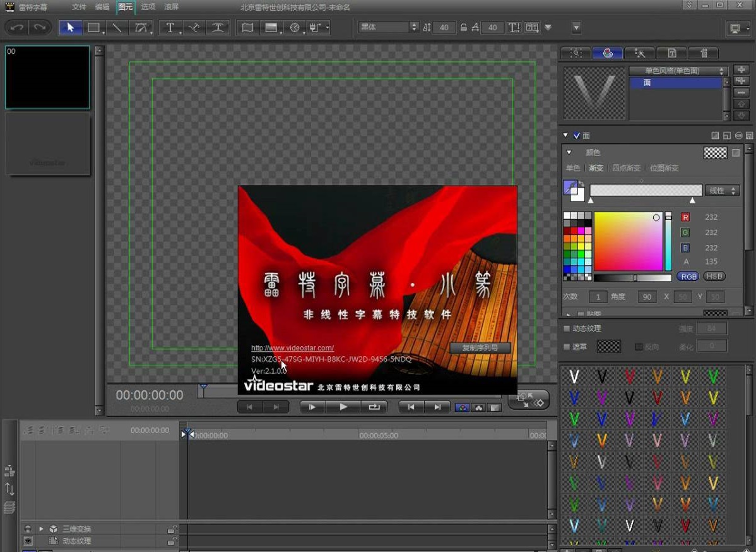Screen dimensions: 756x552
Task: Click the redo arrow in the toolbar
Action: [x=40, y=28]
